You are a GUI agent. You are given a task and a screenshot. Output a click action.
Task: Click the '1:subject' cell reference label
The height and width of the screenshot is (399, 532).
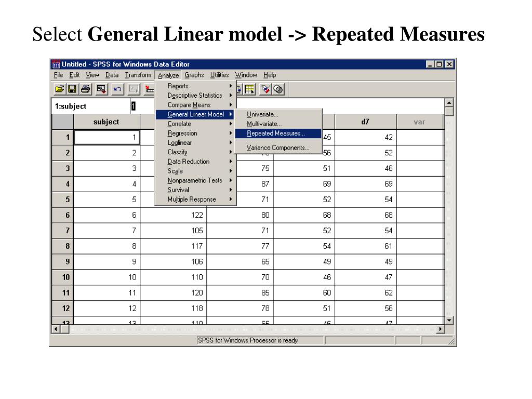pyautogui.click(x=71, y=106)
